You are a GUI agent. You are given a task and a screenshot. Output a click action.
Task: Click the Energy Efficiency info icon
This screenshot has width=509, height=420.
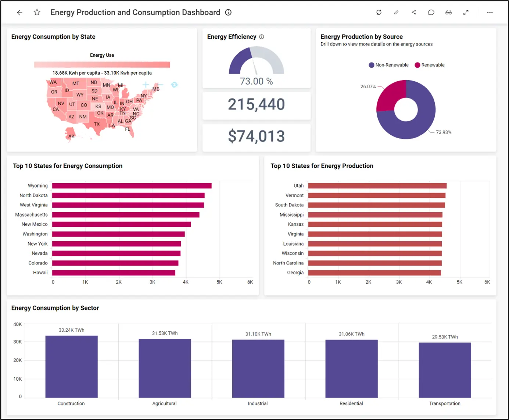tap(262, 37)
